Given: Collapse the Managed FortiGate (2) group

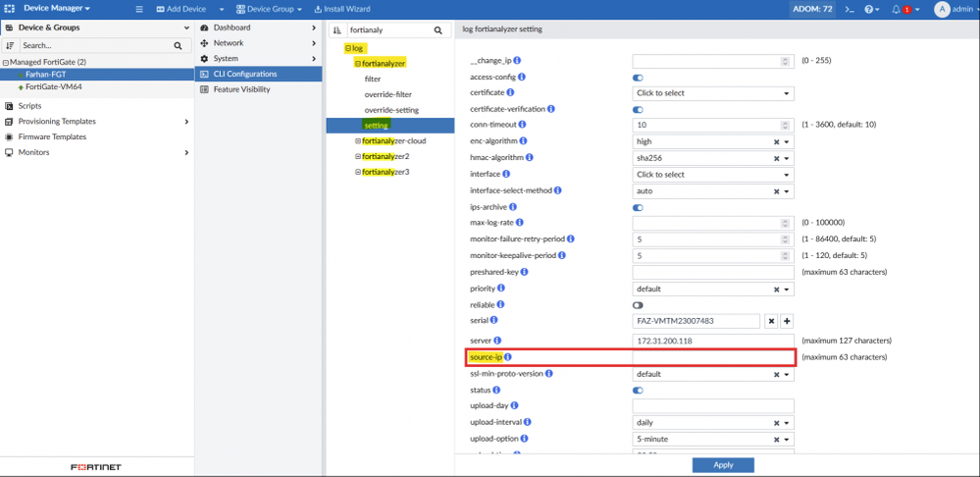Looking at the screenshot, I should click(5, 63).
